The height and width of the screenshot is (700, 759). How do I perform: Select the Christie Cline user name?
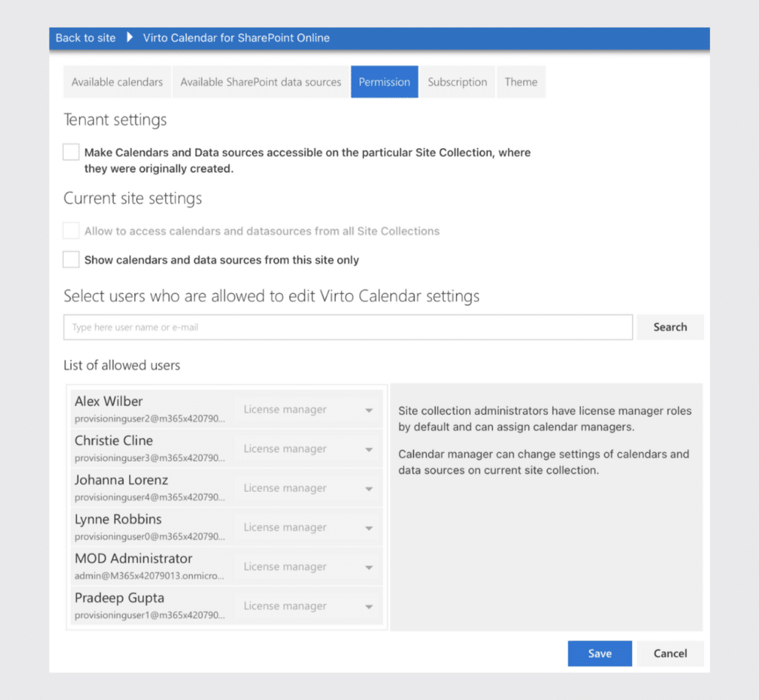coord(113,440)
